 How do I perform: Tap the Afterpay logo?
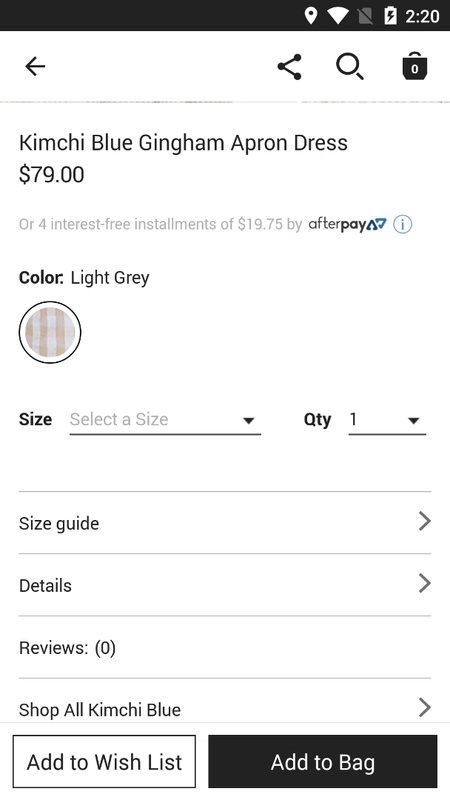coord(347,224)
